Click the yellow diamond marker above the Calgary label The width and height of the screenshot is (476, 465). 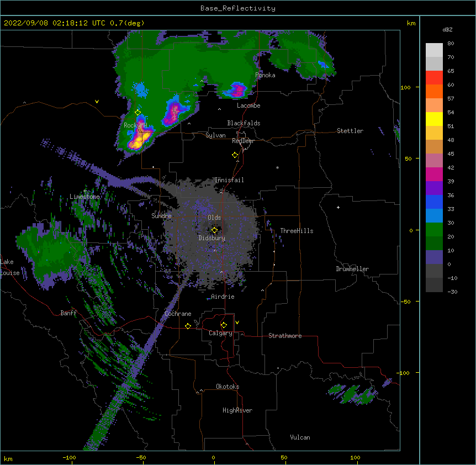click(224, 325)
